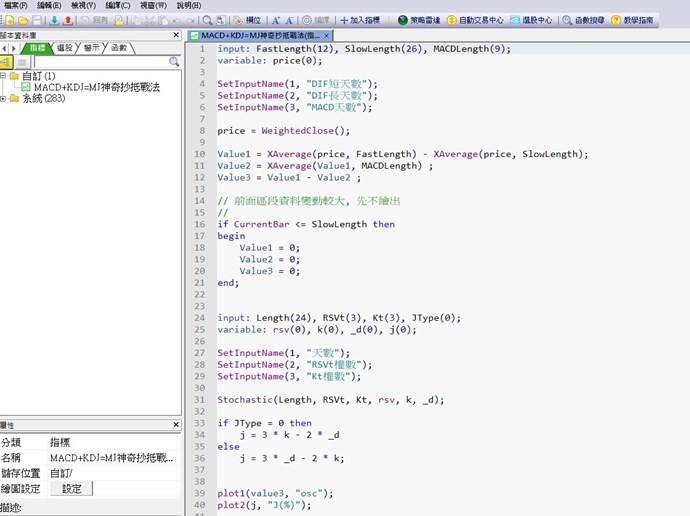The width and height of the screenshot is (690, 516).
Task: Click the 設定 button for 繪圖設定
Action: tap(72, 489)
